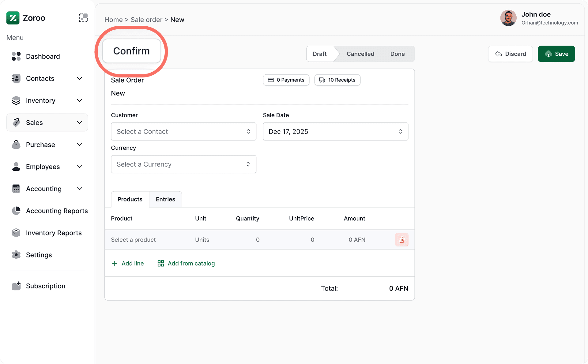Open Dashboard from the sidebar icon
588x364 pixels.
pos(16,56)
